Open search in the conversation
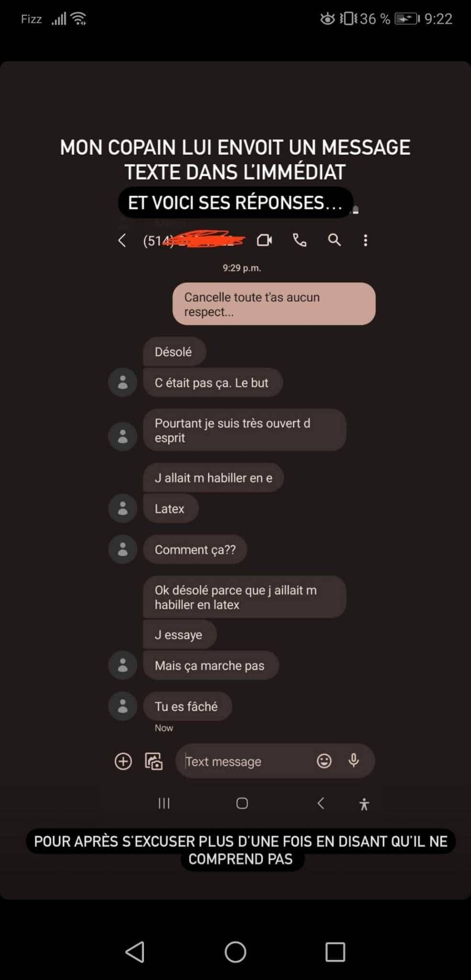 pyautogui.click(x=335, y=240)
